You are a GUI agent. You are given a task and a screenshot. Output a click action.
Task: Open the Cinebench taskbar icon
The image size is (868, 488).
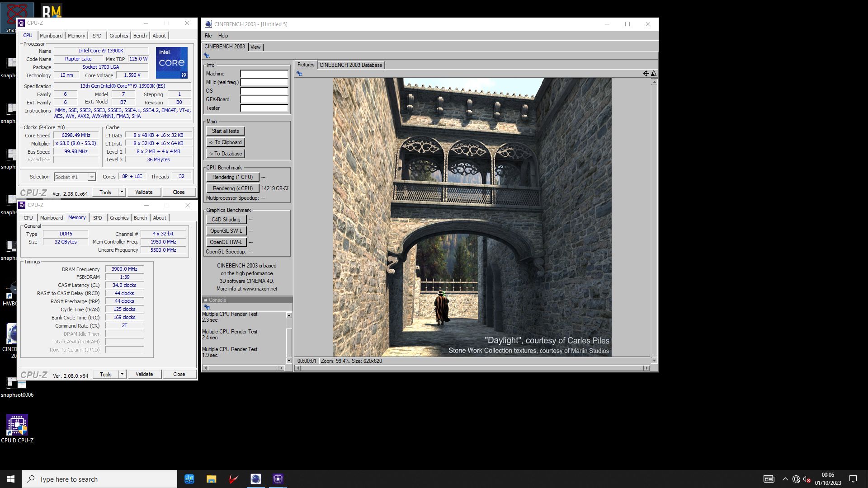click(x=256, y=479)
